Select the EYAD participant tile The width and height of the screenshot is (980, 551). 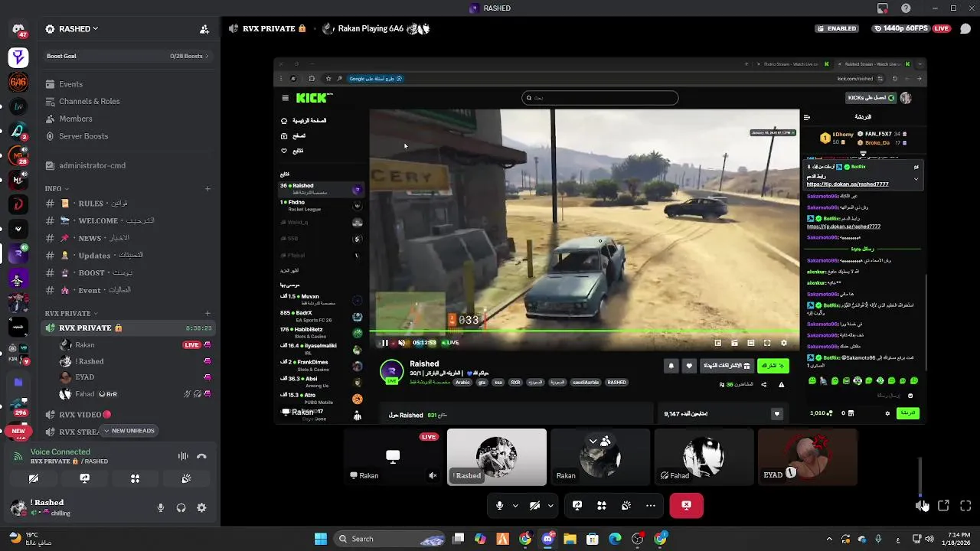point(807,457)
